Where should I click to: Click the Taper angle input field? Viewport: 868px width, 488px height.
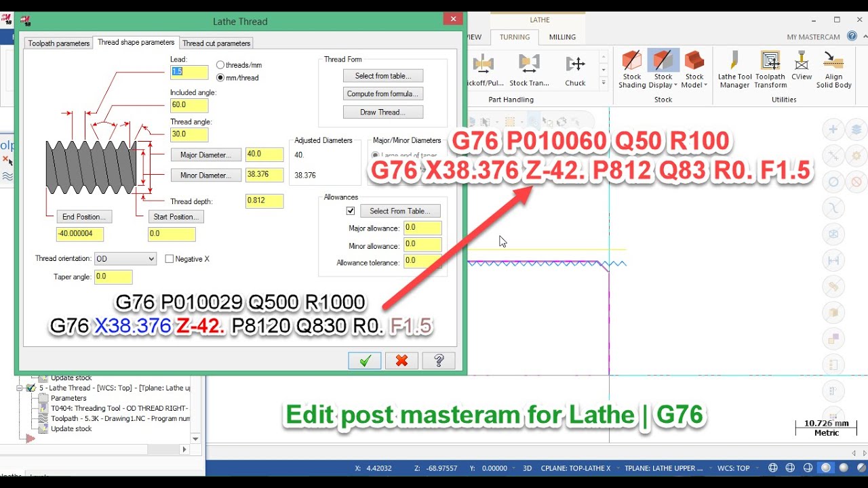[x=113, y=277]
